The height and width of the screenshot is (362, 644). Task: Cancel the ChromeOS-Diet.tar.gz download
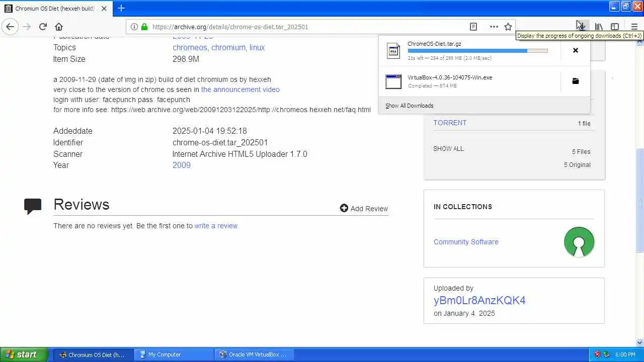point(576,50)
